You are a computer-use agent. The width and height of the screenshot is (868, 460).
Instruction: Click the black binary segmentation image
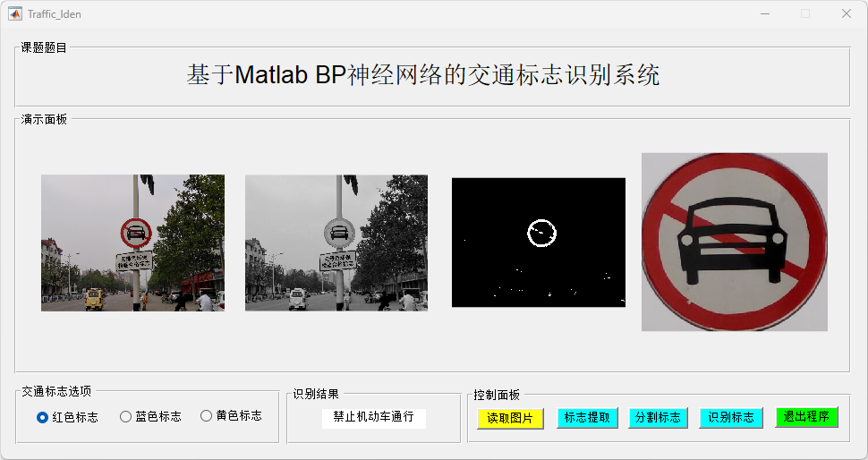539,243
